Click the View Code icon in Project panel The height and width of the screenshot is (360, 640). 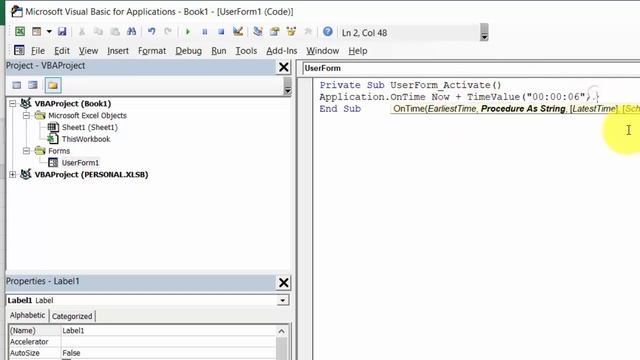(17, 85)
